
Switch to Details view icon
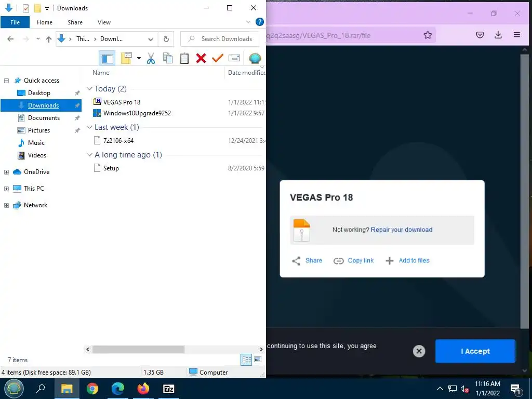246,360
